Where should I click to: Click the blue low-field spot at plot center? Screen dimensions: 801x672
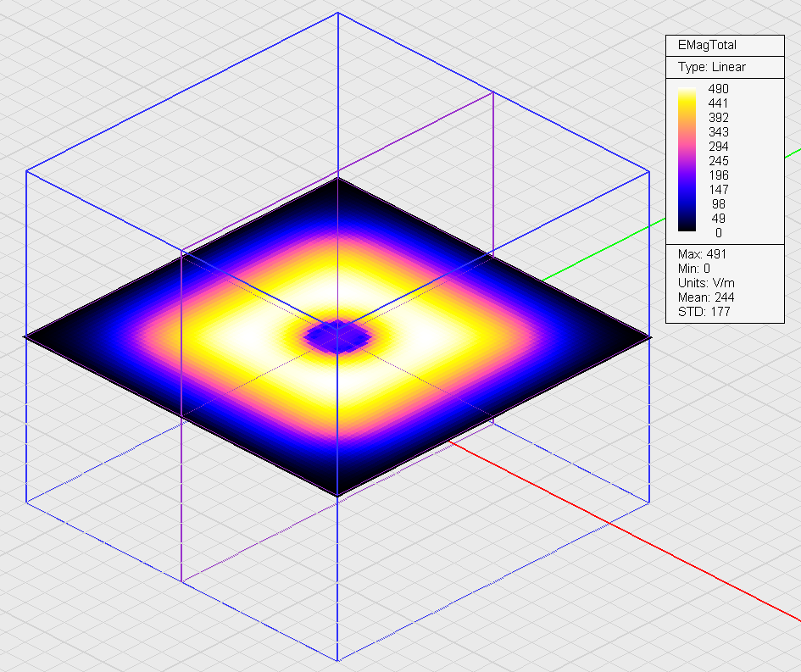click(x=337, y=336)
